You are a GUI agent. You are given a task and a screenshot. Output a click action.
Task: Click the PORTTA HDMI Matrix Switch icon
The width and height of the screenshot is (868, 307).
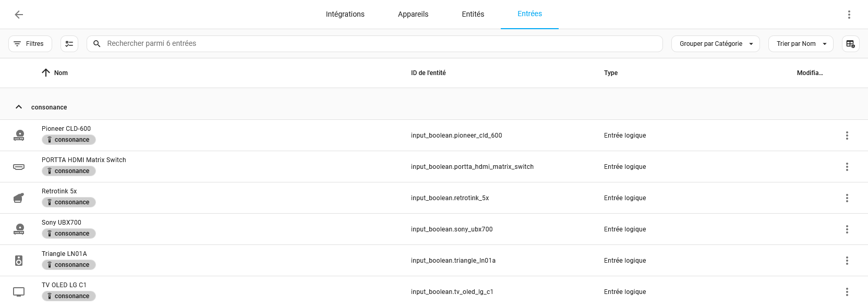(x=19, y=167)
